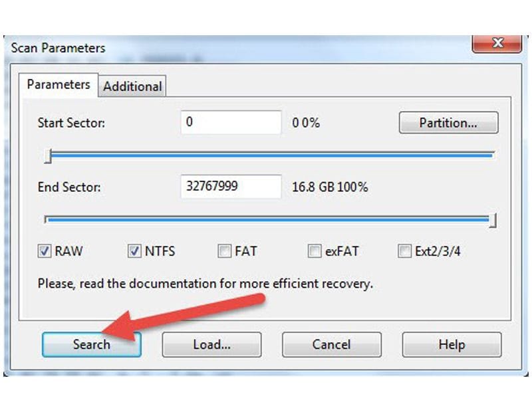
Task: Click the End Sector slider track middle
Action: pyautogui.click(x=269, y=219)
